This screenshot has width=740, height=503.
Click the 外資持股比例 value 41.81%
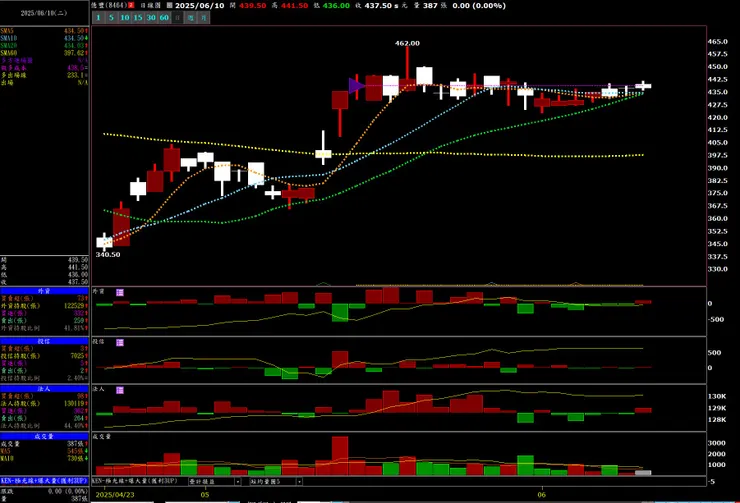point(75,328)
